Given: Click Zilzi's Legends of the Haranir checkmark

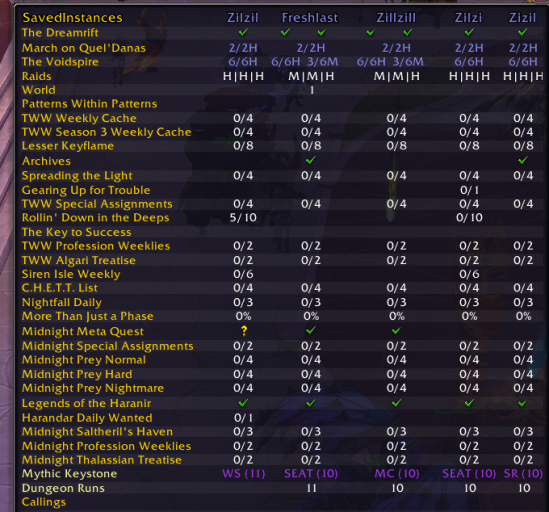Looking at the screenshot, I should [x=469, y=403].
